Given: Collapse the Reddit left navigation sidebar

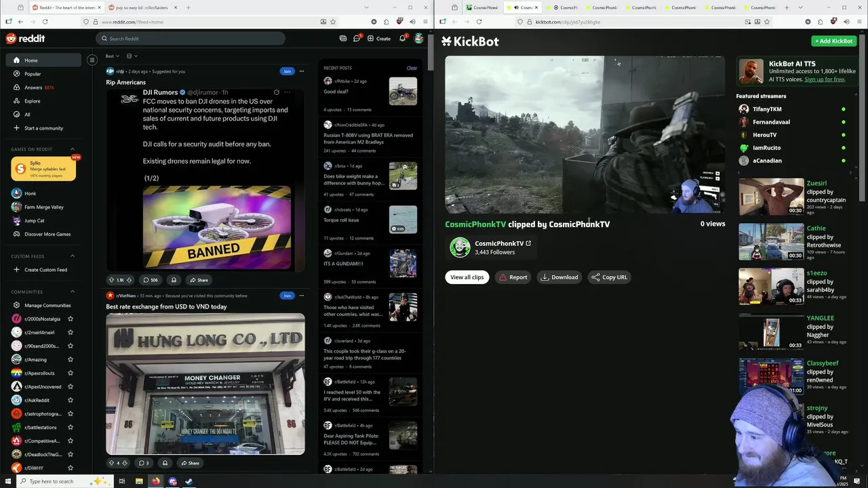Looking at the screenshot, I should coord(92,60).
